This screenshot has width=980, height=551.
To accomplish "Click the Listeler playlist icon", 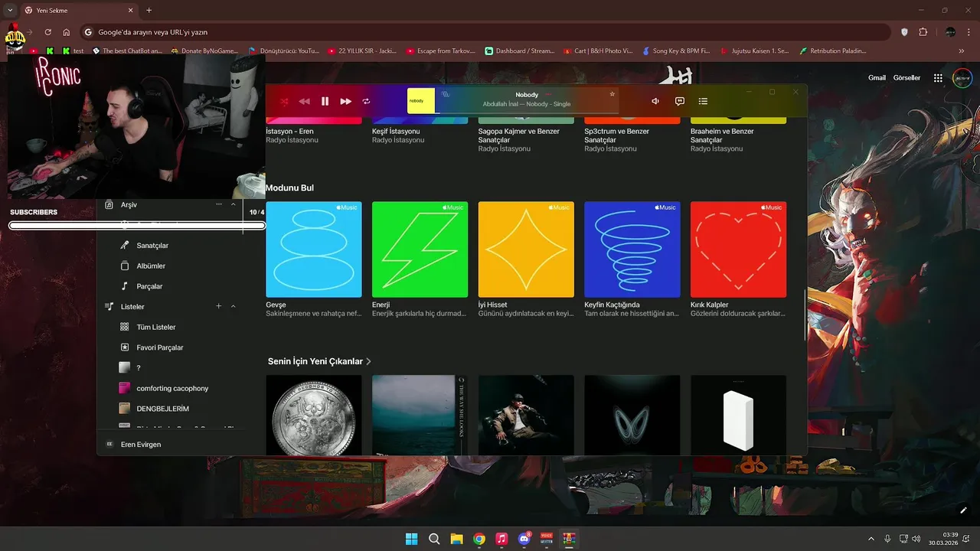I will (109, 306).
